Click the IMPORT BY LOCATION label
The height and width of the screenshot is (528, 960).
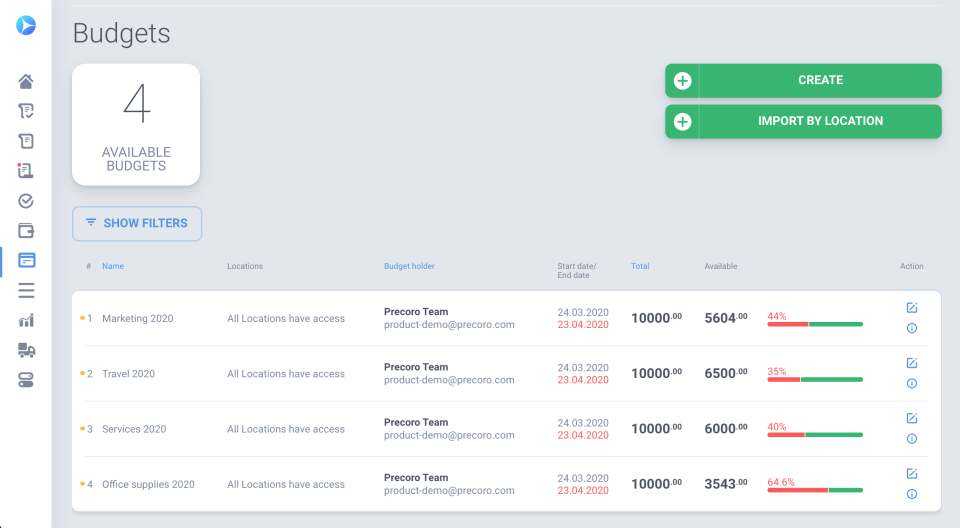coord(820,121)
